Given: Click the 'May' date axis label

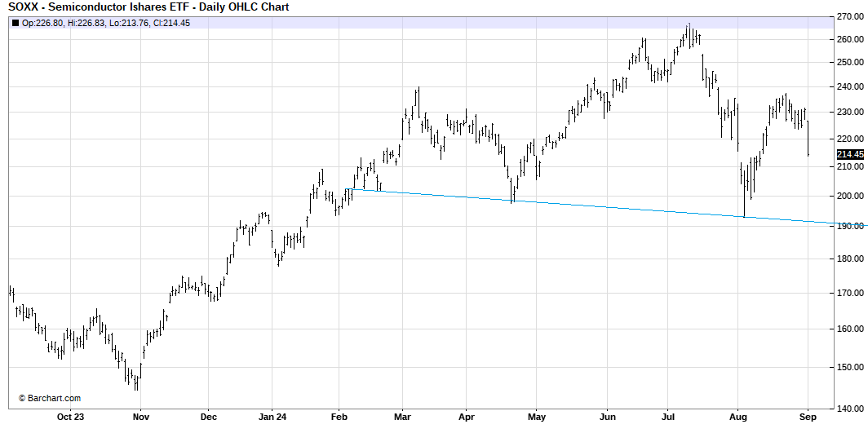Looking at the screenshot, I should [537, 417].
